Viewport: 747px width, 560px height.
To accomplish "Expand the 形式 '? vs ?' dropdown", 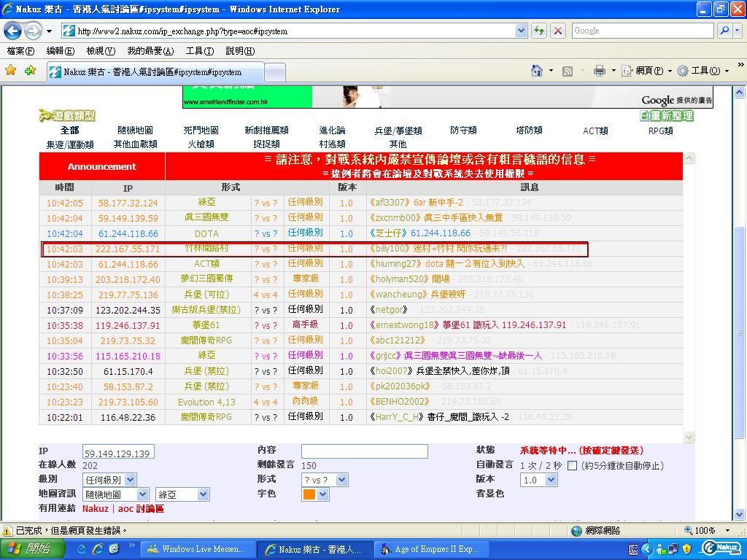I will pos(325,480).
